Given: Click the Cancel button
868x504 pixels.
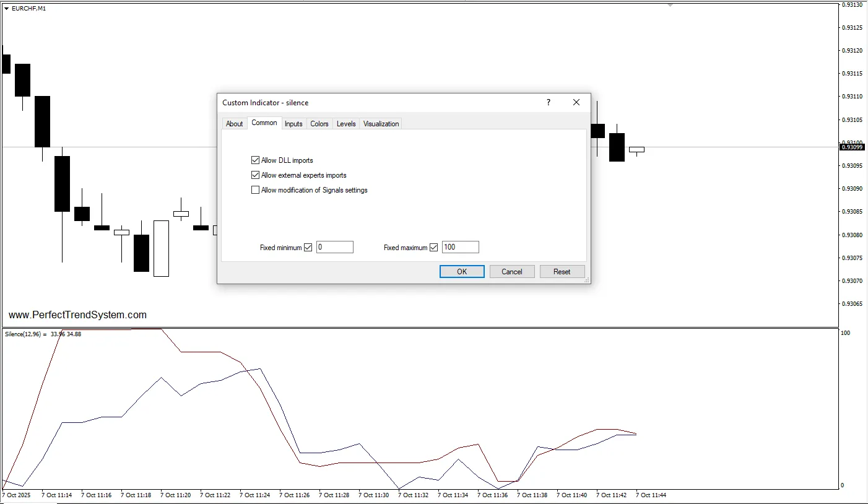Looking at the screenshot, I should 512,272.
